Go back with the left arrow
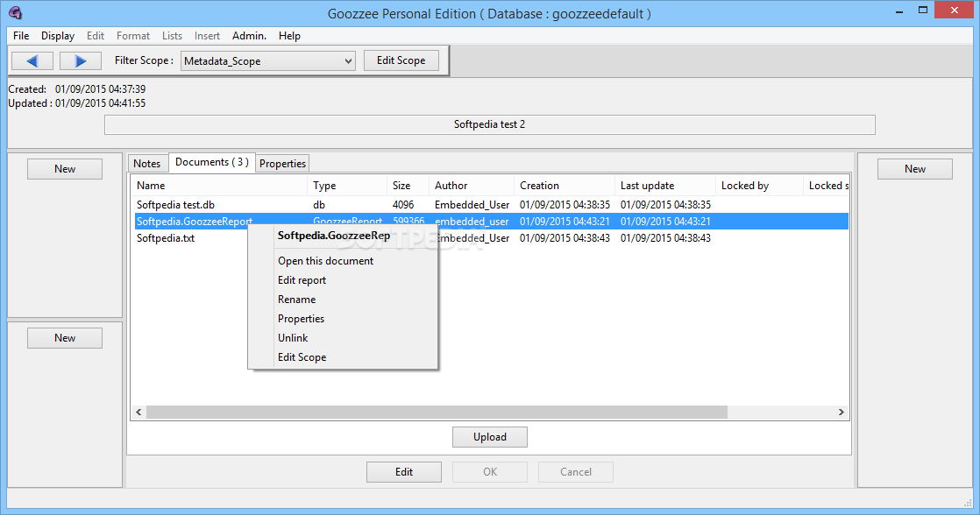This screenshot has width=980, height=515. point(32,60)
